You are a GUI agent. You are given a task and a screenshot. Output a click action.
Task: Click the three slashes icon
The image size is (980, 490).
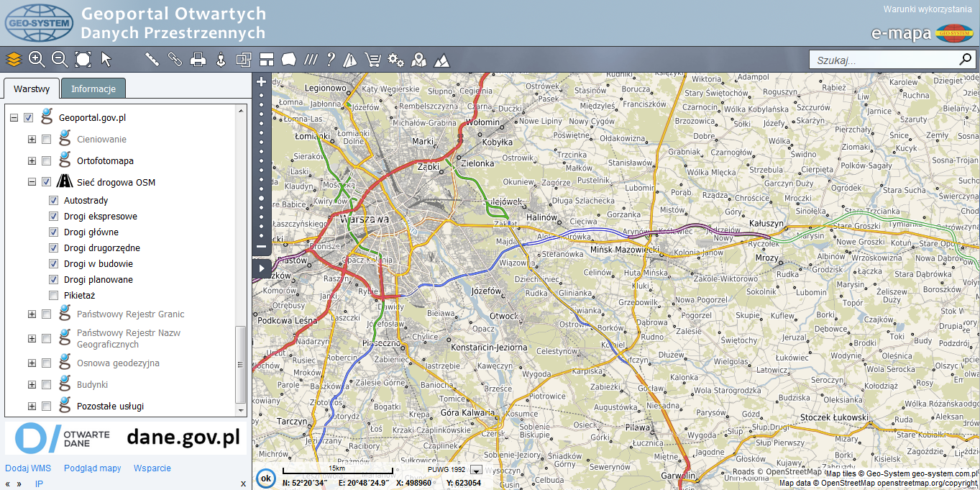[x=310, y=59]
